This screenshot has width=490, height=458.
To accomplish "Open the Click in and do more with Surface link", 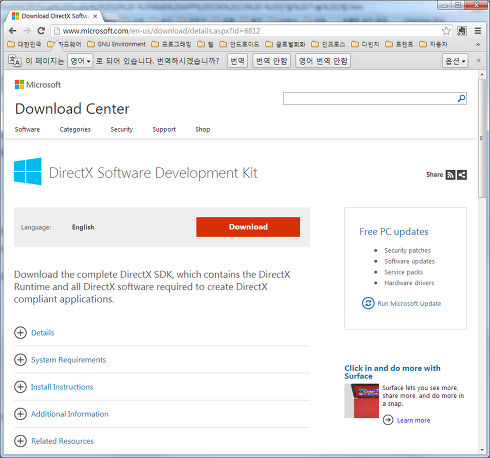I will pyautogui.click(x=392, y=372).
